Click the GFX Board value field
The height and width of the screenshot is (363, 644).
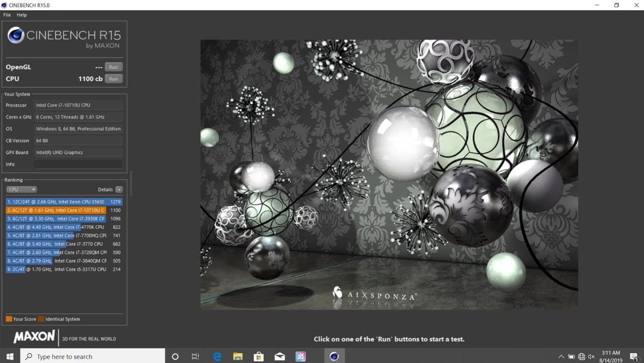(x=78, y=153)
